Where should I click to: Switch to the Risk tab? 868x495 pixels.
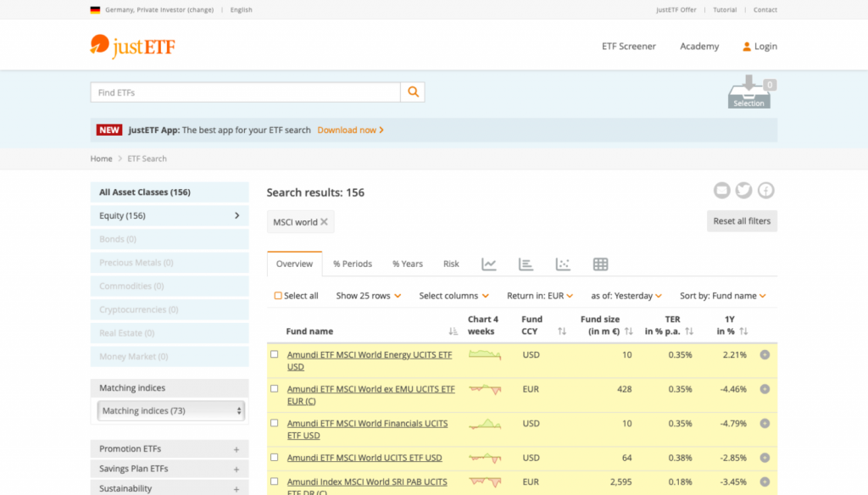[x=451, y=264]
